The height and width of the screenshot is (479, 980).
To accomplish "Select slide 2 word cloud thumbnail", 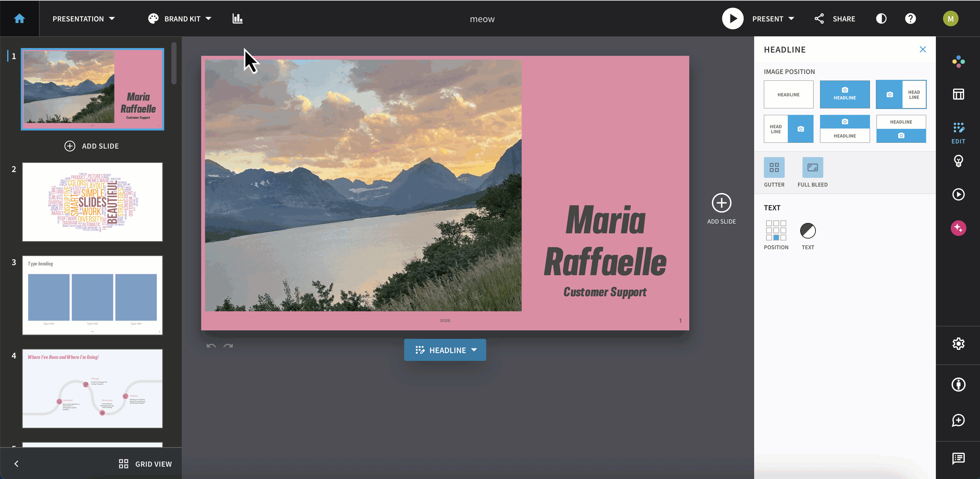I will pos(92,202).
